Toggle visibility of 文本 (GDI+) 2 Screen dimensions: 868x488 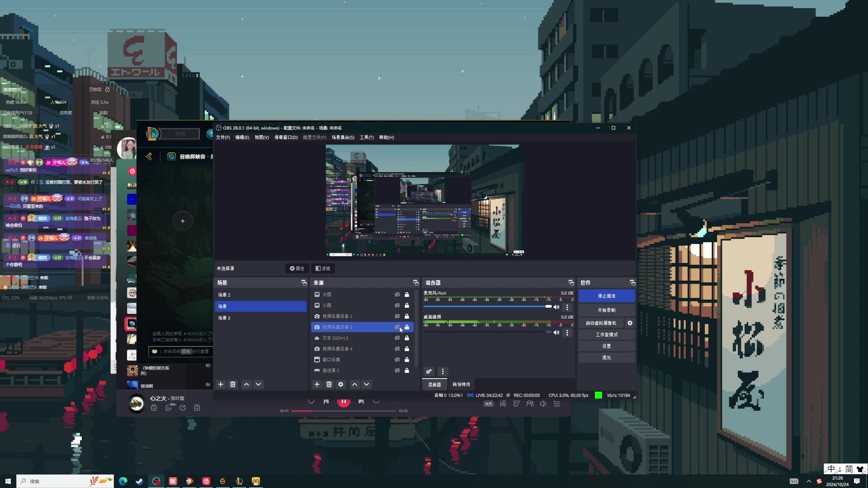pyautogui.click(x=397, y=338)
